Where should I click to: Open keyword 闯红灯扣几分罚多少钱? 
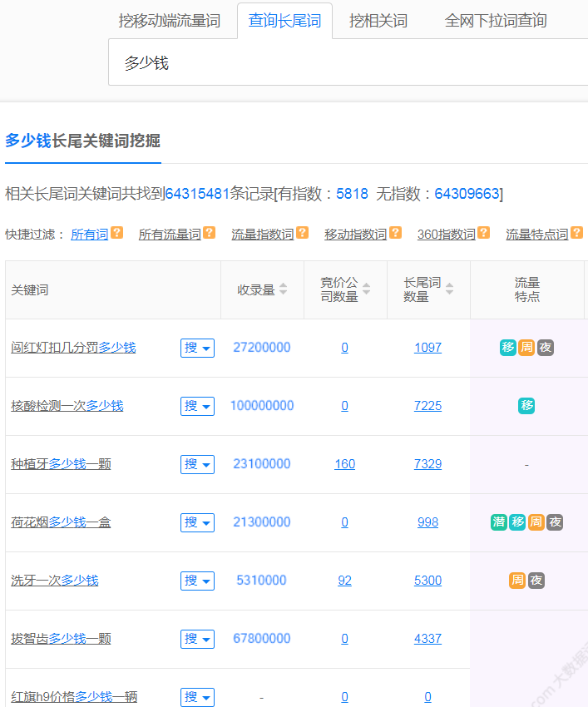[x=73, y=348]
